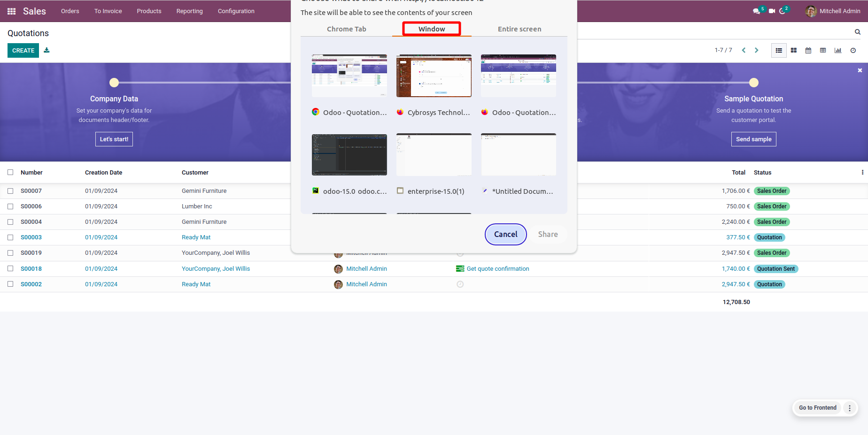868x435 pixels.
Task: Click the search magnifier icon
Action: click(858, 32)
